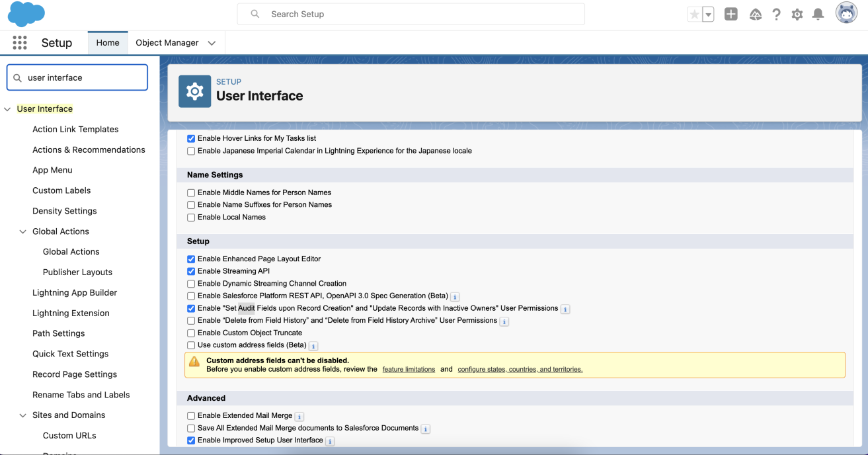
Task: Uncheck Enable Streaming API
Action: pos(191,271)
